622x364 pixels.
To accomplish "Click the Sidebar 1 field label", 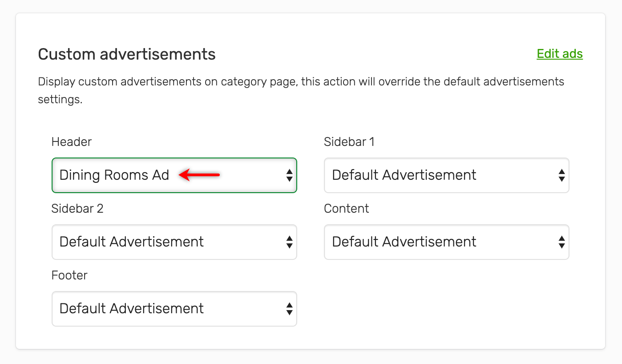I will (x=349, y=142).
